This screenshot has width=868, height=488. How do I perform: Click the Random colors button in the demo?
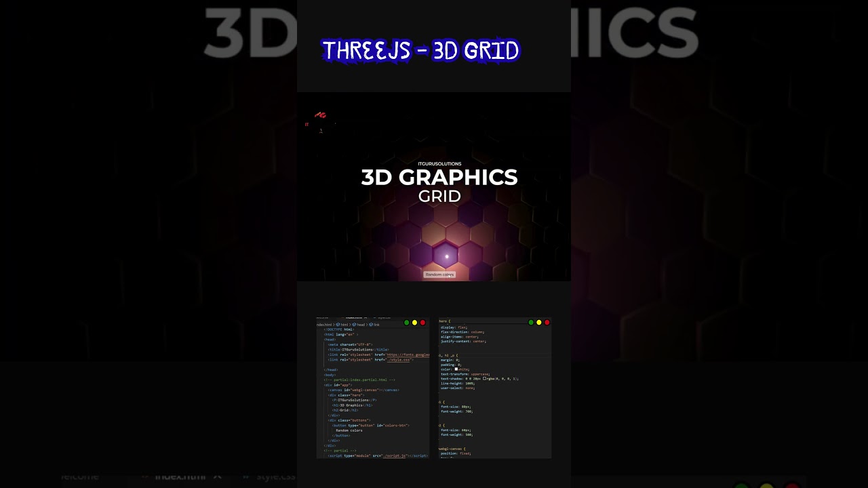coord(440,274)
